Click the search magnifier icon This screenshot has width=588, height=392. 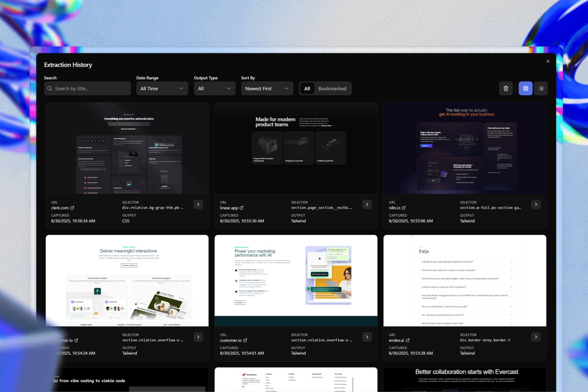click(50, 89)
